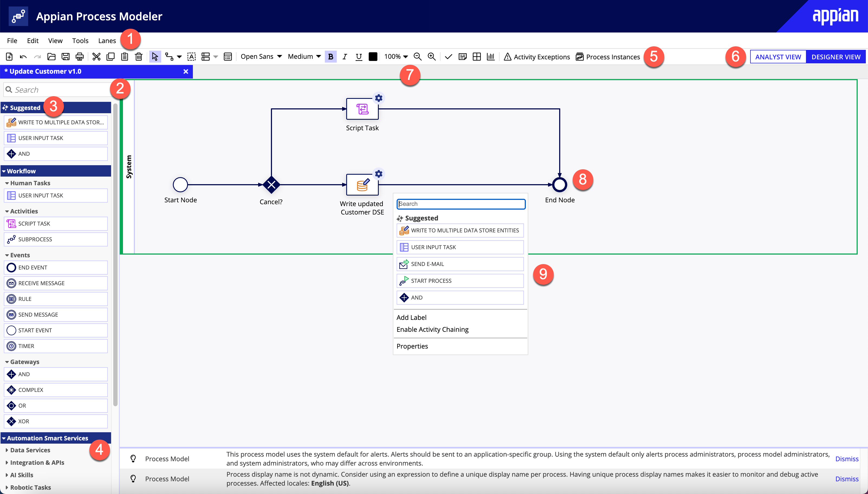Open the Medium font size dropdown

coord(305,57)
